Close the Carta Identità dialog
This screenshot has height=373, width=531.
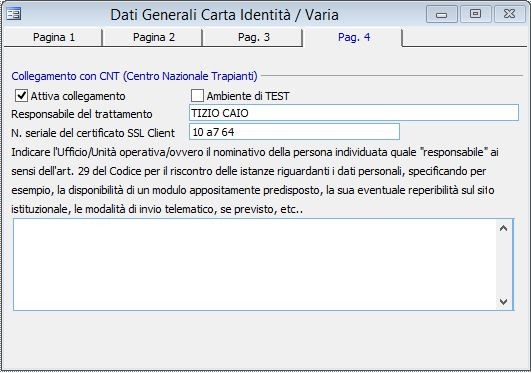(x=510, y=14)
